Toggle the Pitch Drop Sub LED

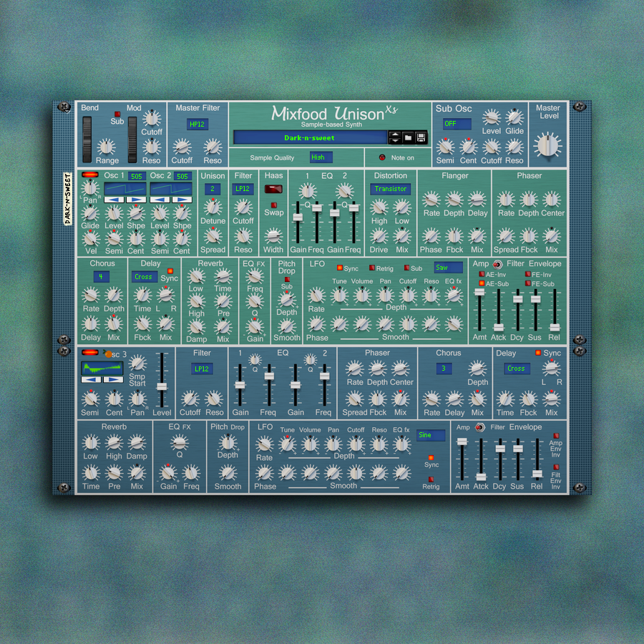(x=287, y=279)
